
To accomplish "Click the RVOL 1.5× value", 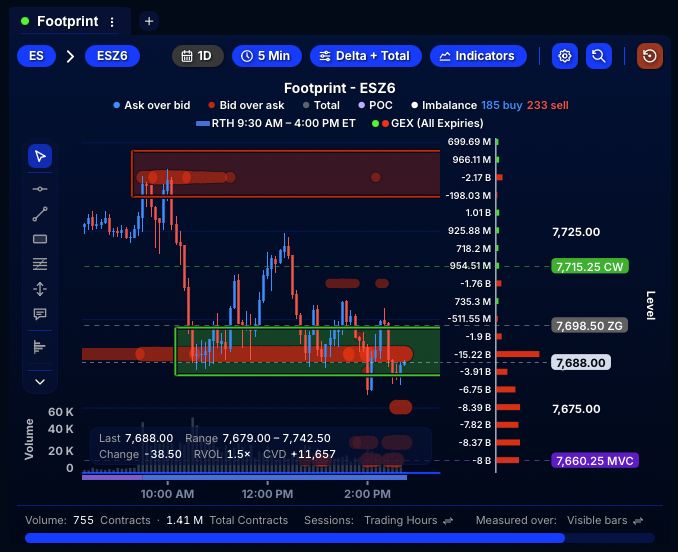I will (222, 454).
